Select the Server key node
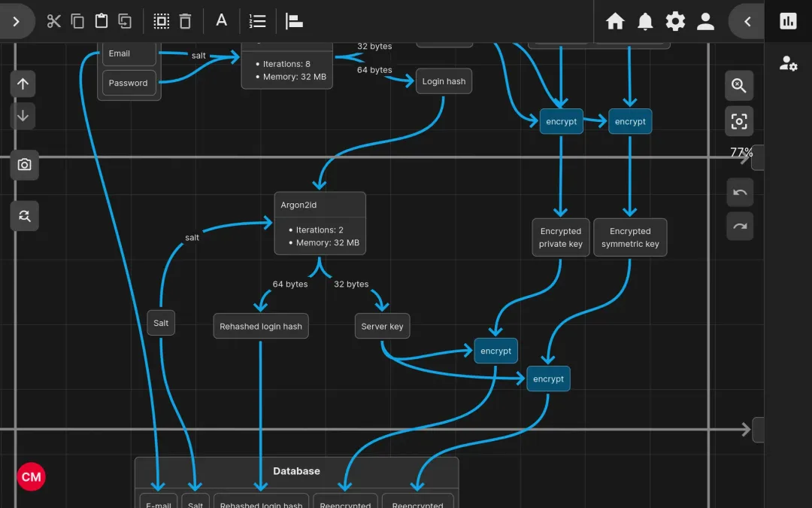Image resolution: width=812 pixels, height=508 pixels. pos(382,327)
